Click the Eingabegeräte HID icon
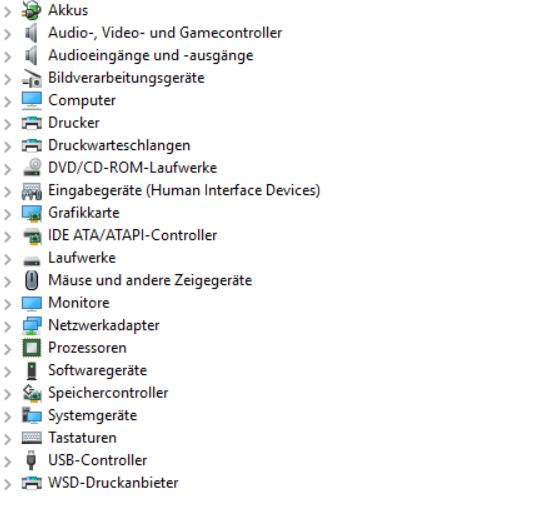 click(x=31, y=191)
